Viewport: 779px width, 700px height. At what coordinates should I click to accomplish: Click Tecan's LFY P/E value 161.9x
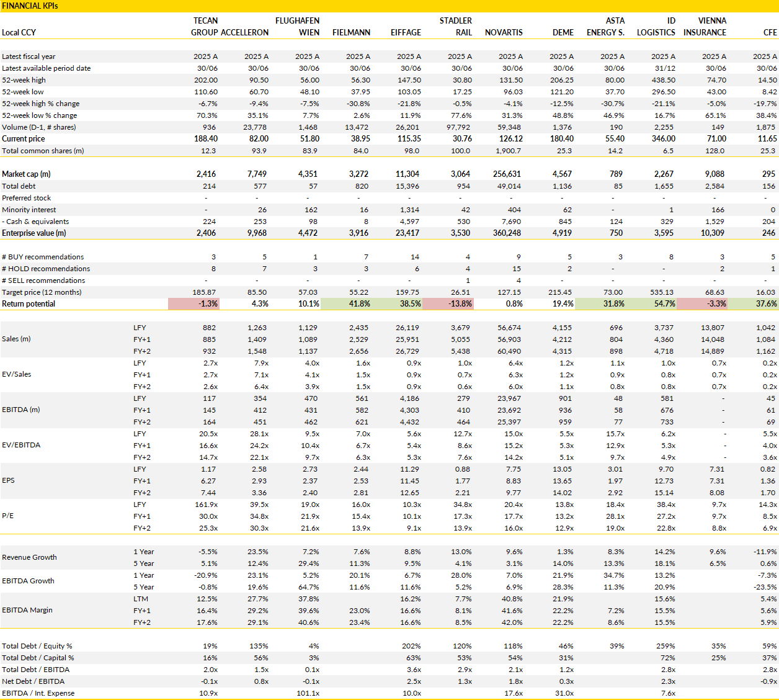coord(207,505)
